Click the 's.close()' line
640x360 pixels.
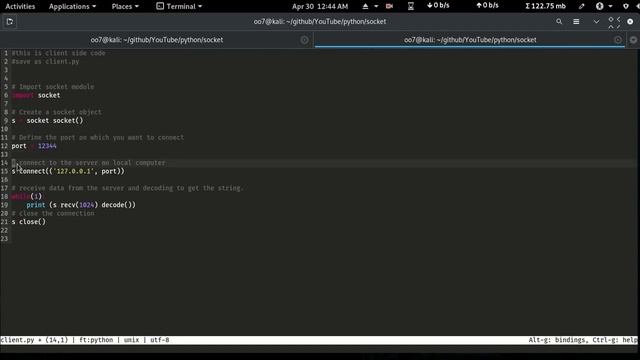tap(29, 222)
